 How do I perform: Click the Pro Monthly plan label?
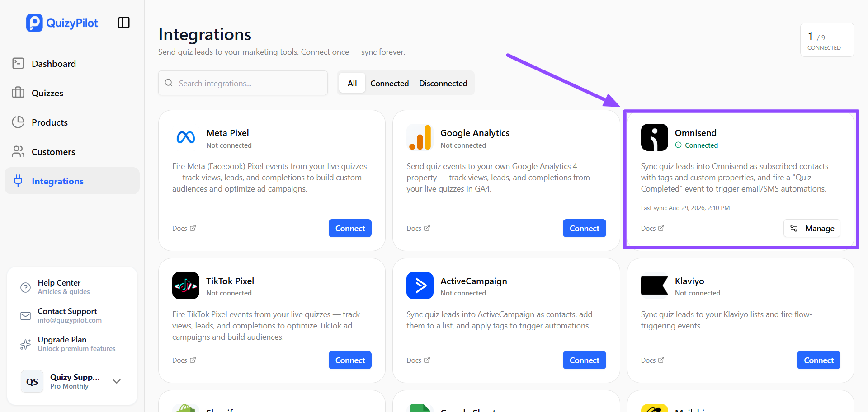coord(69,386)
